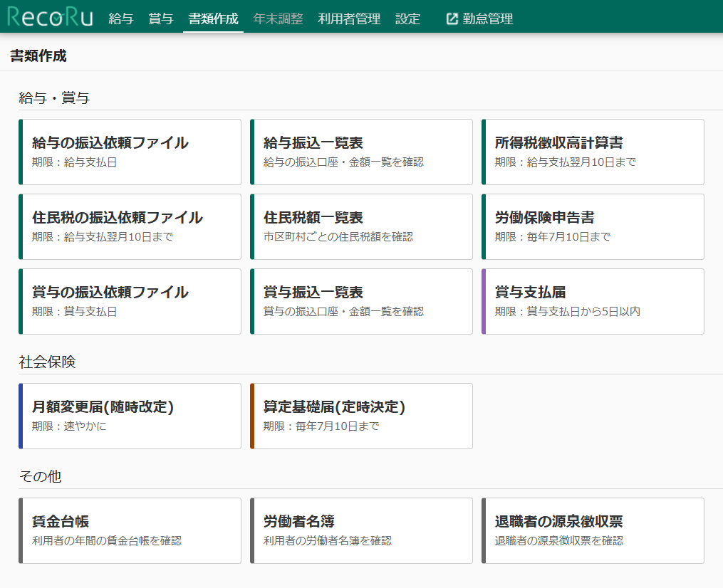723x588 pixels.
Task: Click the 賞与の振込依頼ファイル card
Action: pos(130,301)
